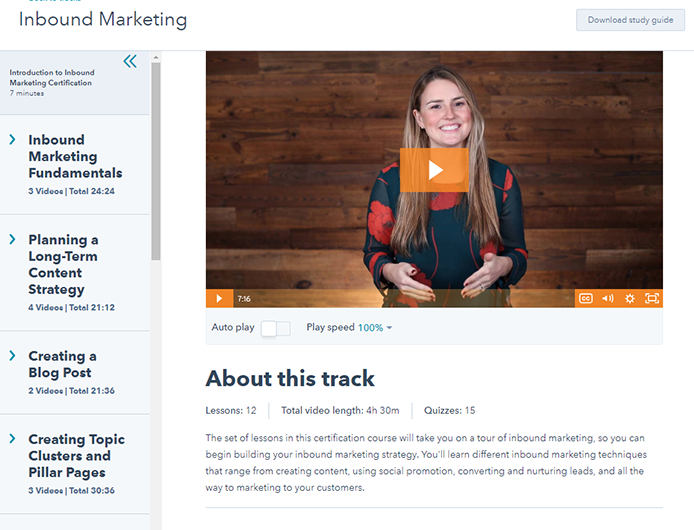
Task: Select the Creating a Blog Post title
Action: click(62, 364)
